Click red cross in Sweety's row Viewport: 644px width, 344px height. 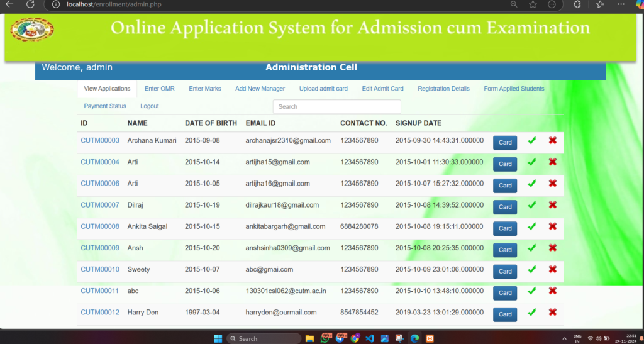pos(553,269)
